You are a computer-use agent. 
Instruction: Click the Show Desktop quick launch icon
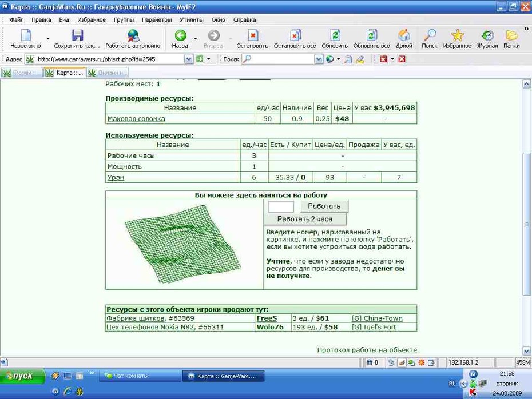tap(68, 376)
